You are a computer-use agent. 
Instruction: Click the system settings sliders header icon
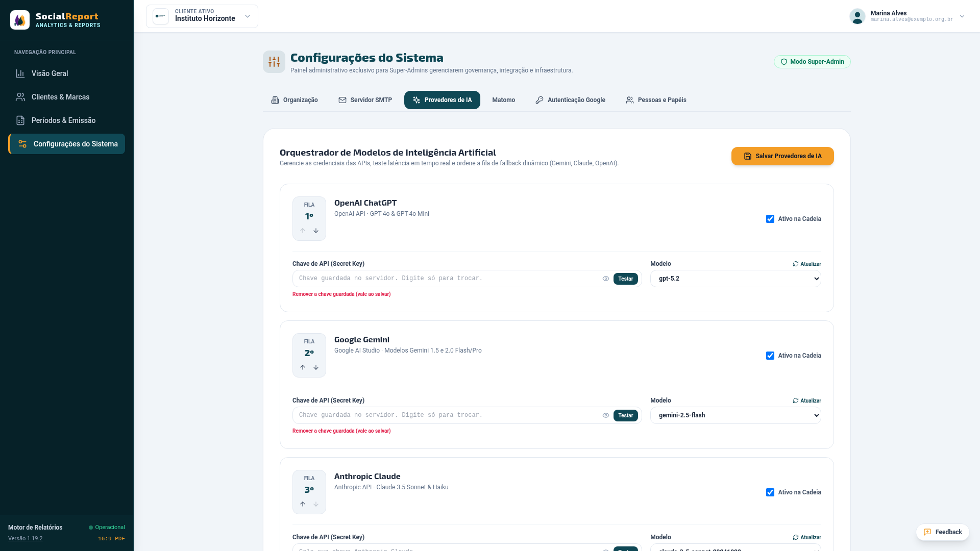[274, 62]
